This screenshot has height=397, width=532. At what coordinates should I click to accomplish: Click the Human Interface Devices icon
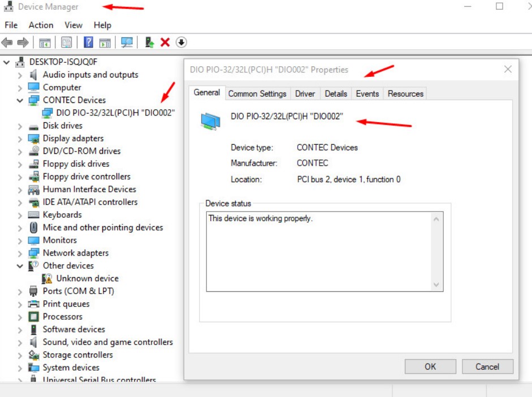[33, 189]
